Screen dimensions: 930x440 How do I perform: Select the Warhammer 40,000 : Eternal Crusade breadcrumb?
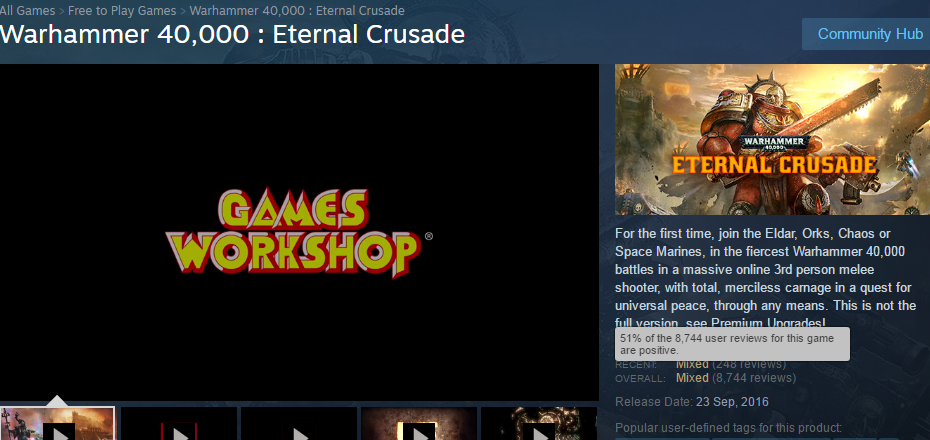(297, 11)
